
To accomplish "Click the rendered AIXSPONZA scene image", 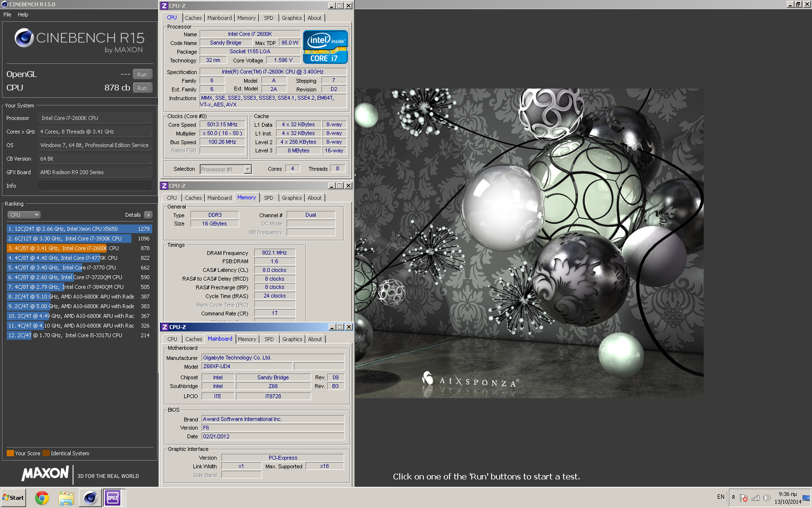I will tap(529, 243).
